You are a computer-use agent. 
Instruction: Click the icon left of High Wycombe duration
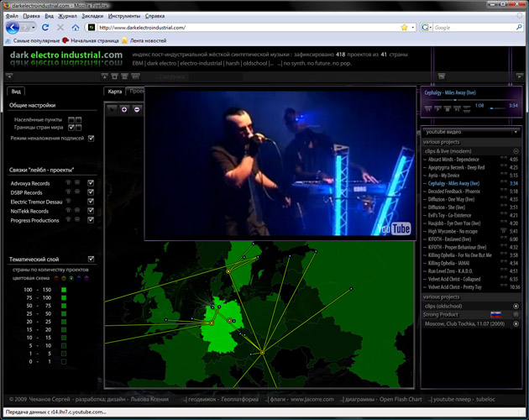(503, 231)
